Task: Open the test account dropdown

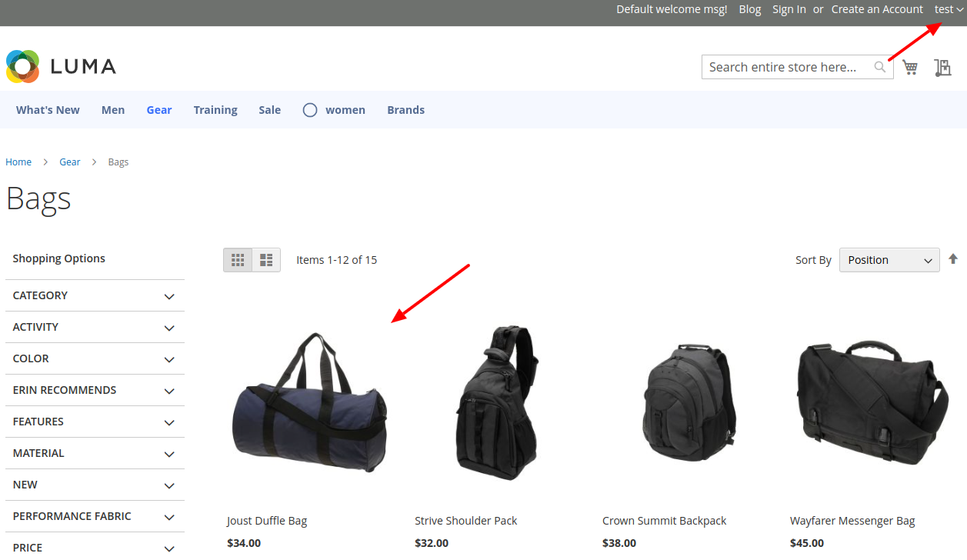Action: click(949, 9)
